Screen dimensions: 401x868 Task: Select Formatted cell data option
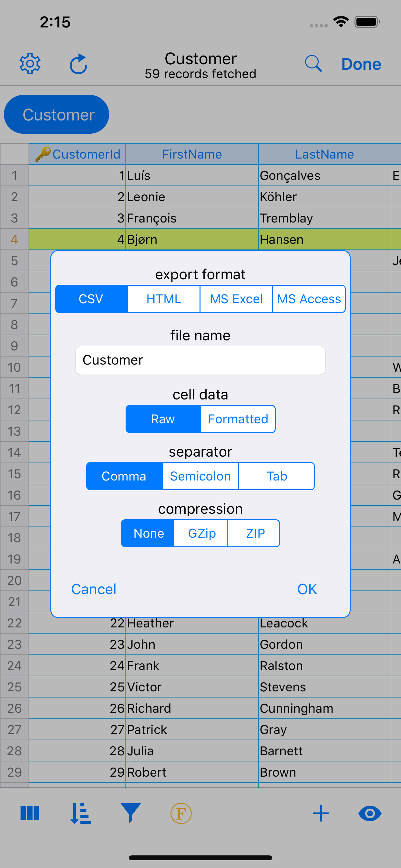(x=238, y=419)
